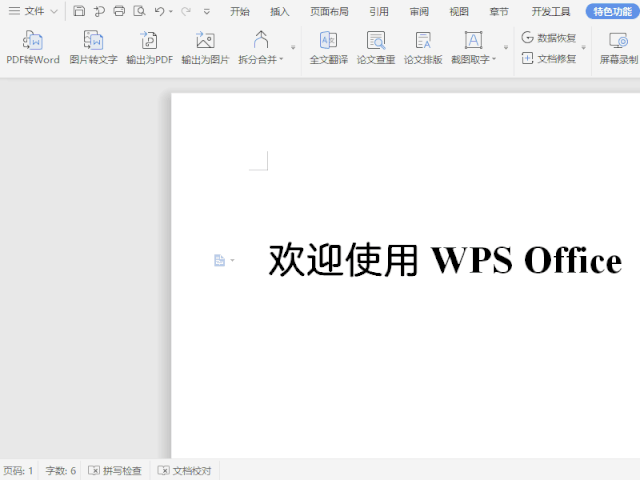Click the paragraph layout icon beside the heading
Viewport: 640px width, 480px height.
(x=220, y=260)
